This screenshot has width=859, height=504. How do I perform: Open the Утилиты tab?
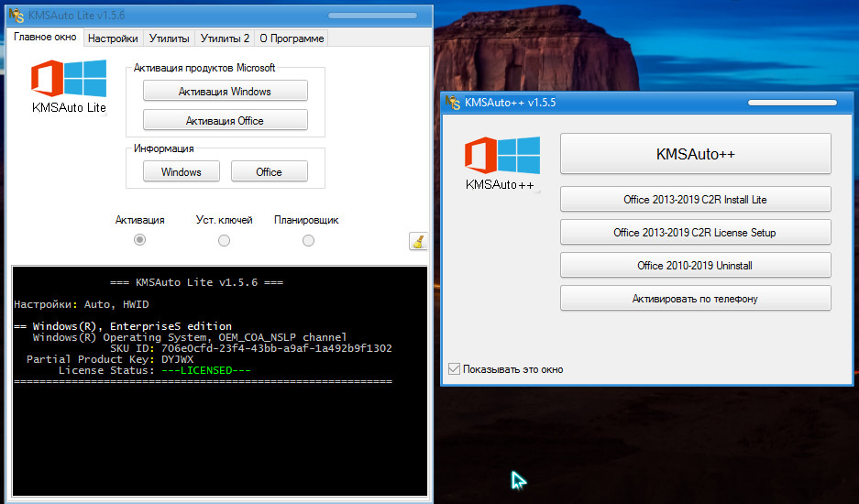click(169, 38)
